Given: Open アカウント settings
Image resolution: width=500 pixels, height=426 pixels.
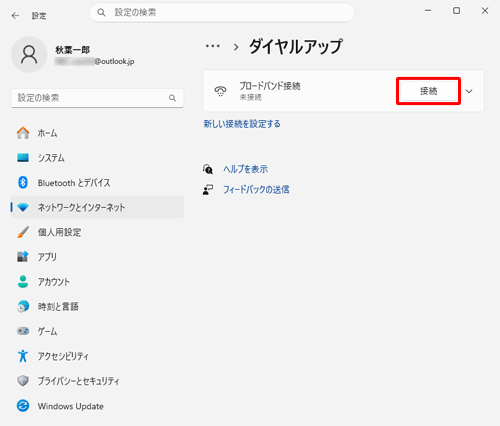Looking at the screenshot, I should 97,282.
